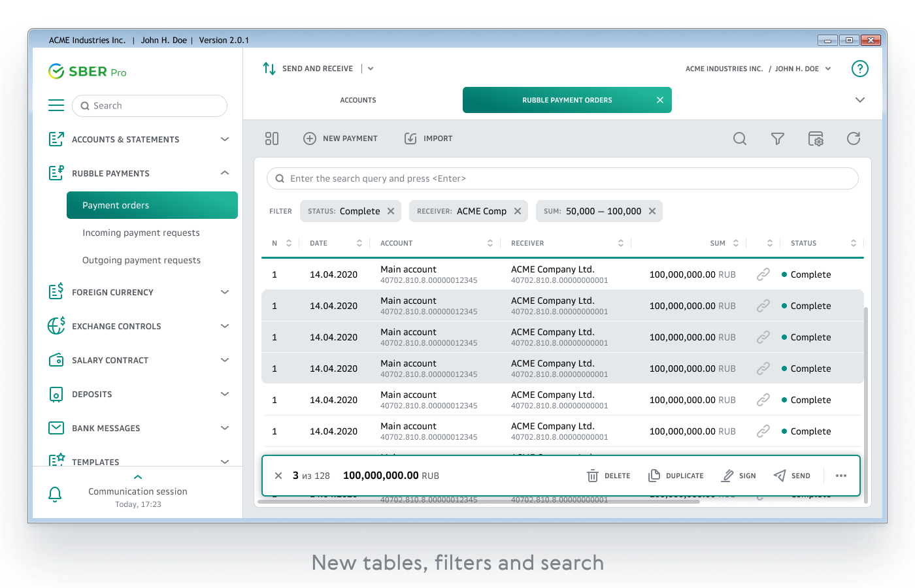Collapse the Rubble Payments section

point(224,173)
